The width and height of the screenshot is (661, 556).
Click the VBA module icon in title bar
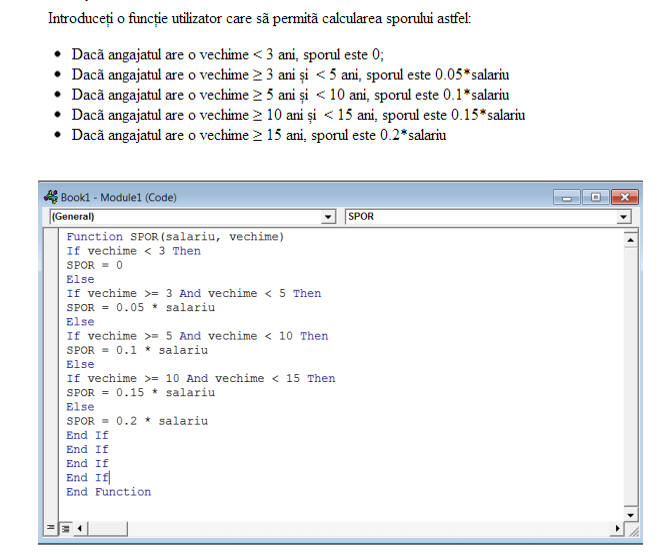coord(51,198)
